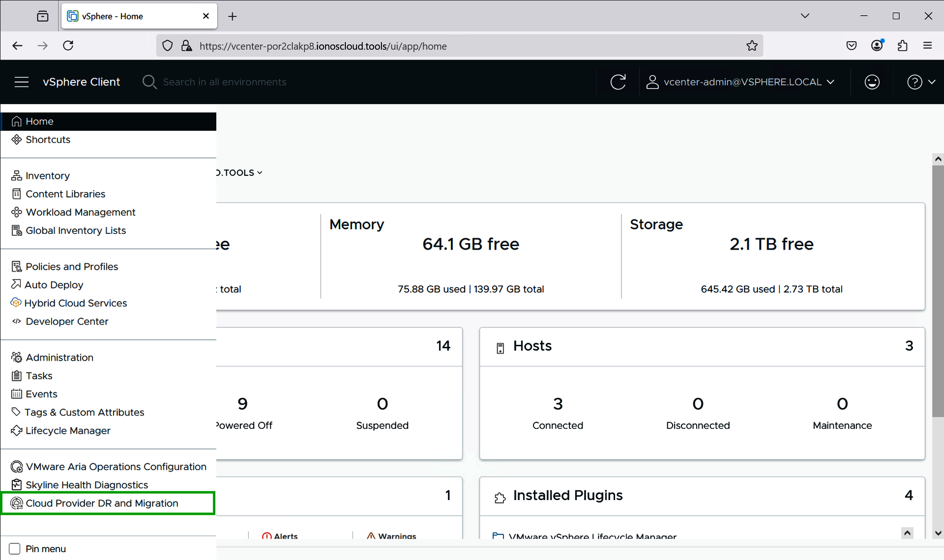Click VMware vSphere Lifecycle Manager plugin link
This screenshot has height=560, width=944.
[592, 536]
